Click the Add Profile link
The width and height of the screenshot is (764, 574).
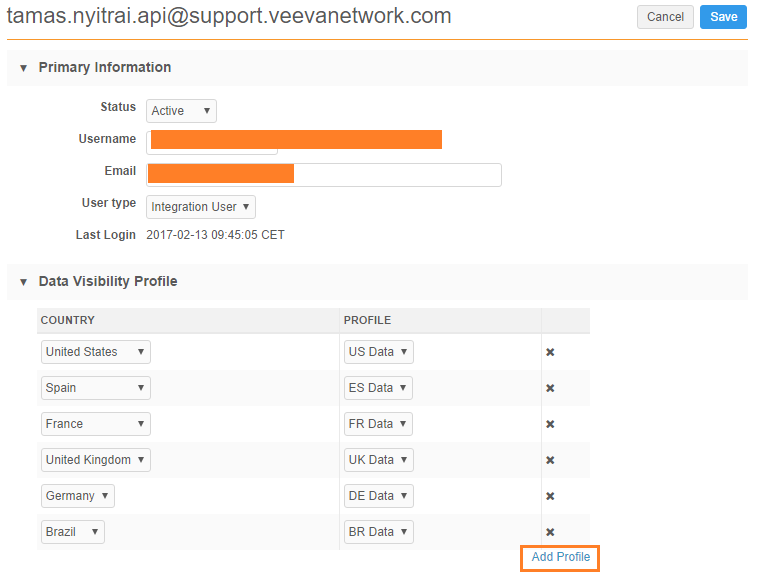pyautogui.click(x=560, y=557)
